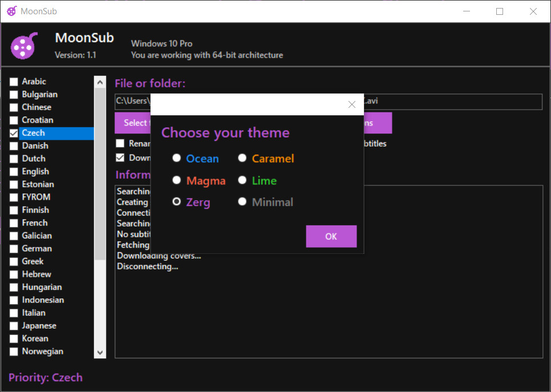Image resolution: width=551 pixels, height=392 pixels.
Task: Select the Ocean theme radio button
Action: [x=176, y=158]
